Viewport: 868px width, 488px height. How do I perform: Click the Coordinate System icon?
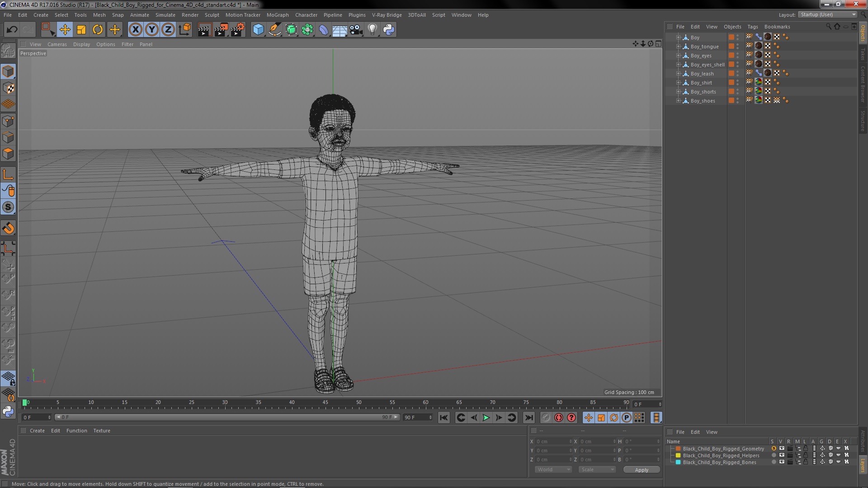pos(184,30)
